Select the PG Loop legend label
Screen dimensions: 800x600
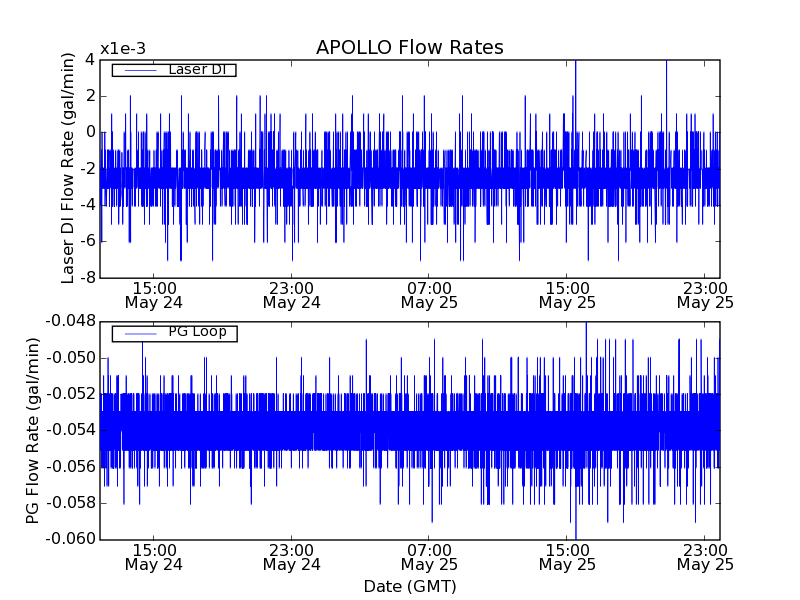pyautogui.click(x=197, y=332)
